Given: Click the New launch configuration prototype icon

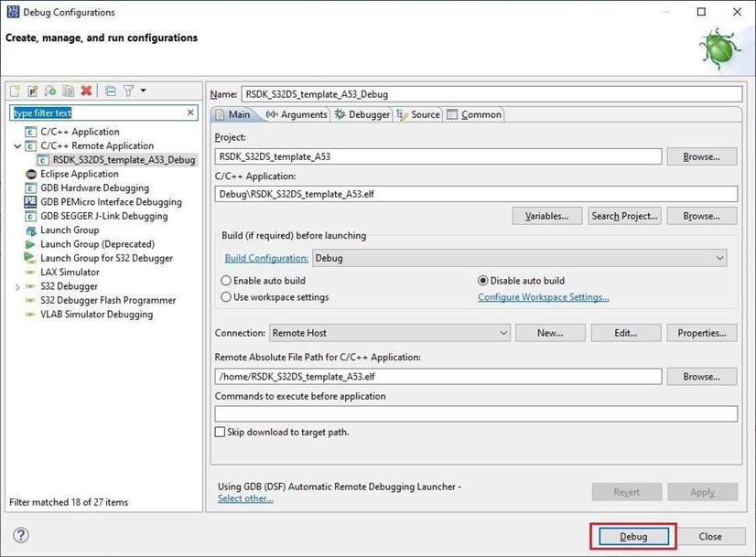Looking at the screenshot, I should point(32,91).
